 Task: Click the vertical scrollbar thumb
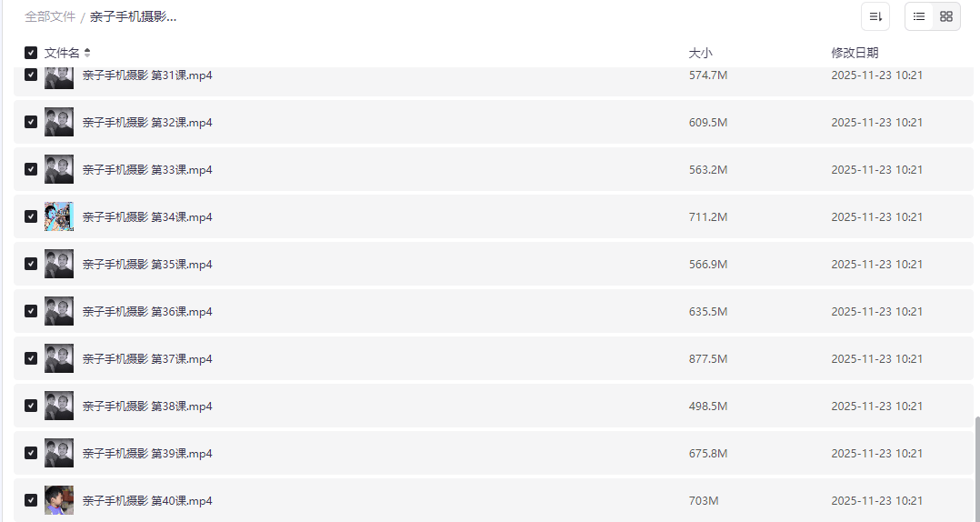(x=976, y=468)
